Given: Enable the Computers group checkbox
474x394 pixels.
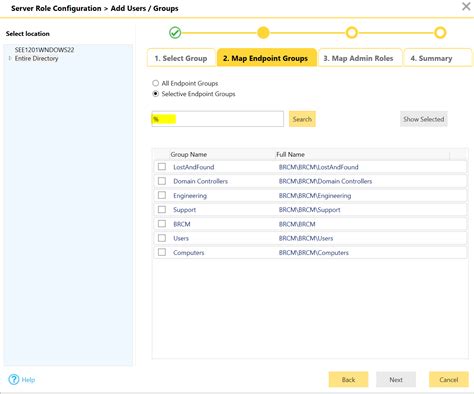Looking at the screenshot, I should 162,252.
